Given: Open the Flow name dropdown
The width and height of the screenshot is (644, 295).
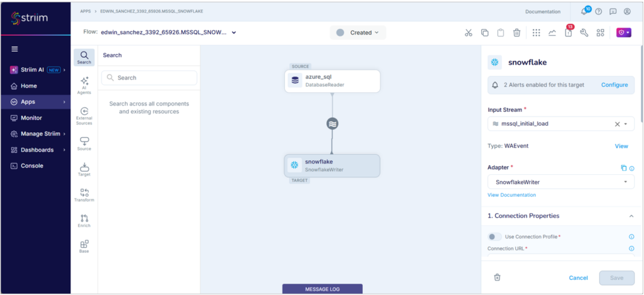Looking at the screenshot, I should coord(234,33).
